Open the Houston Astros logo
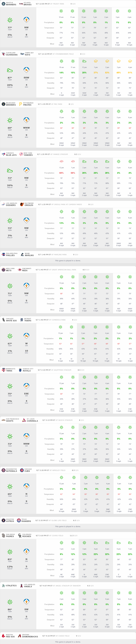This screenshot has height=644, width=136. [x=4, y=520]
